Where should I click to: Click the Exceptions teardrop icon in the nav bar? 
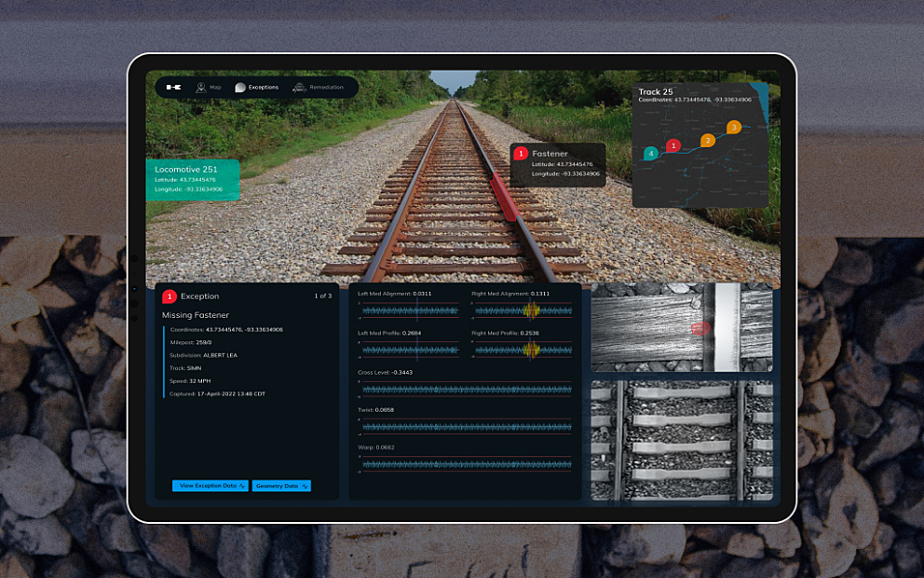click(x=240, y=87)
